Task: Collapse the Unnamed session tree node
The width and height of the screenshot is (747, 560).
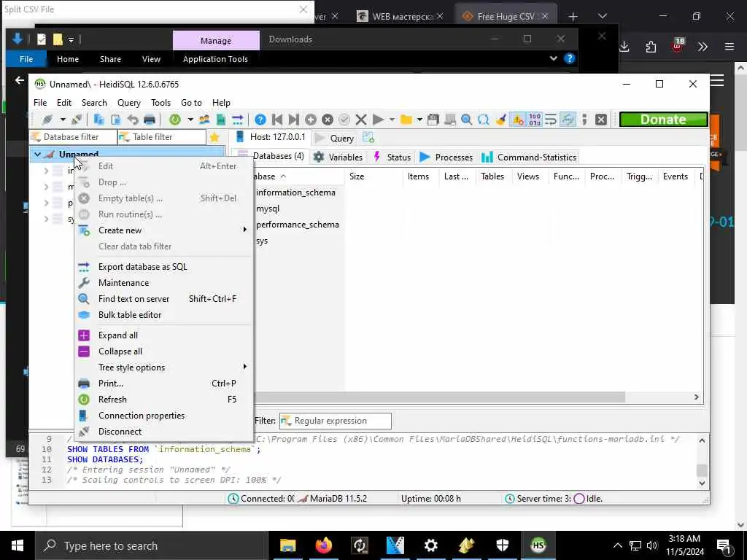Action: tap(38, 155)
